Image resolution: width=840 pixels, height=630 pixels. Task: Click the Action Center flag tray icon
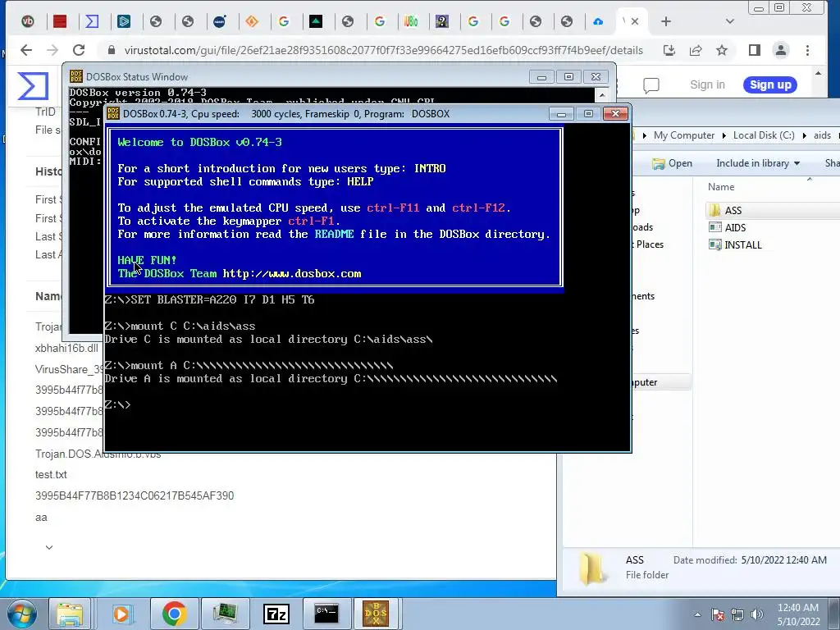(x=717, y=614)
